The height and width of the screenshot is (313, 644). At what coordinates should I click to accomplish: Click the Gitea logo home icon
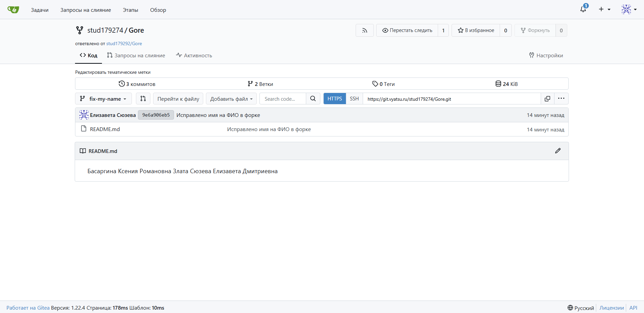[13, 10]
